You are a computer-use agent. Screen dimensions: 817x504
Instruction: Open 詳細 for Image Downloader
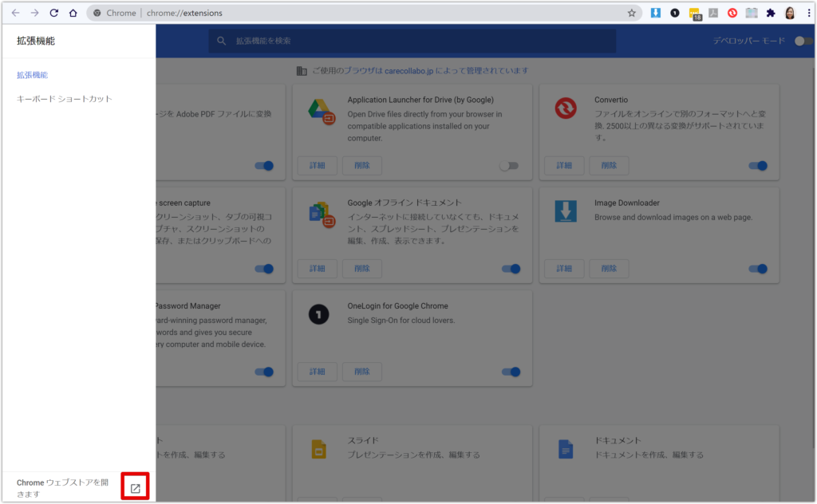click(x=564, y=269)
